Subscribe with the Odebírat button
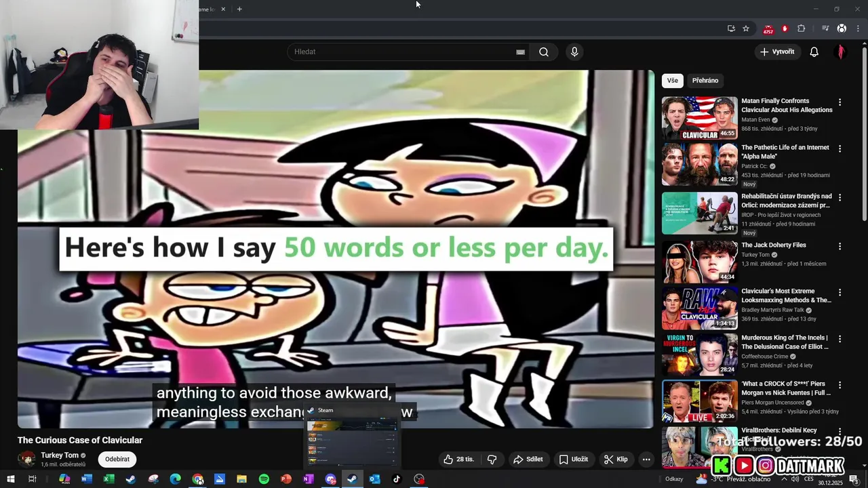Screen dimensions: 868x488 pyautogui.click(x=117, y=460)
